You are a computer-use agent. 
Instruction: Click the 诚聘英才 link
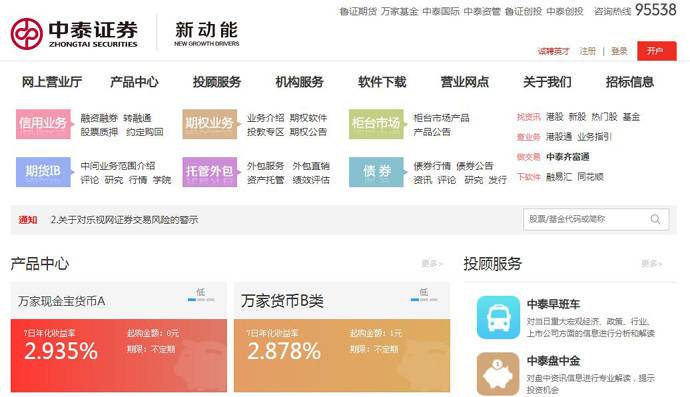coord(554,51)
